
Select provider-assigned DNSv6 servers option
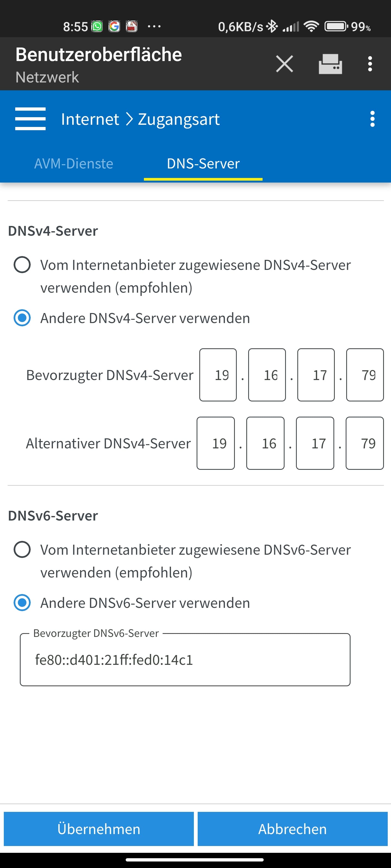pyautogui.click(x=22, y=550)
